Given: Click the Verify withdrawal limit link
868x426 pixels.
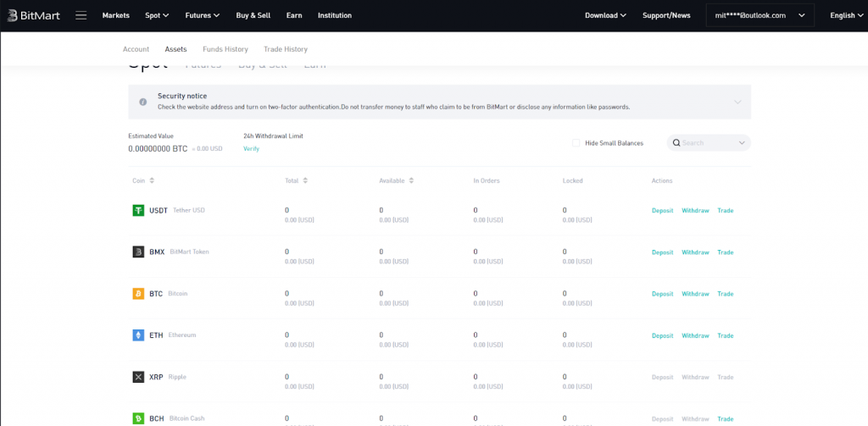Looking at the screenshot, I should coord(251,149).
